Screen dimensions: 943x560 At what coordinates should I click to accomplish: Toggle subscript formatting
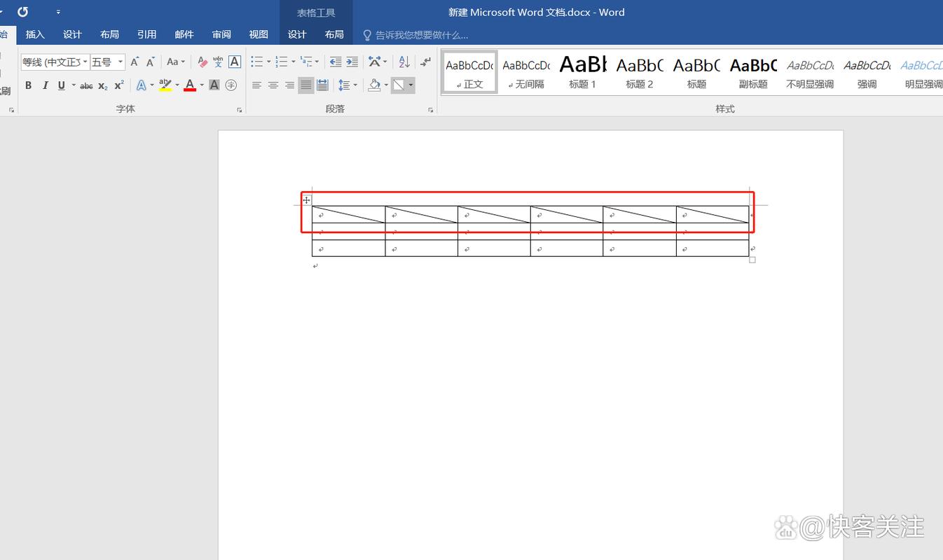tap(103, 85)
